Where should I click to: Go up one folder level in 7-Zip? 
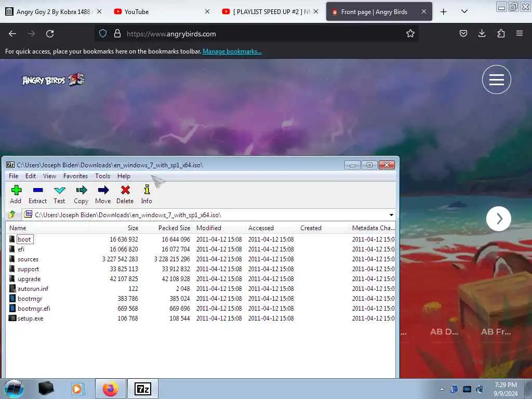(12, 215)
